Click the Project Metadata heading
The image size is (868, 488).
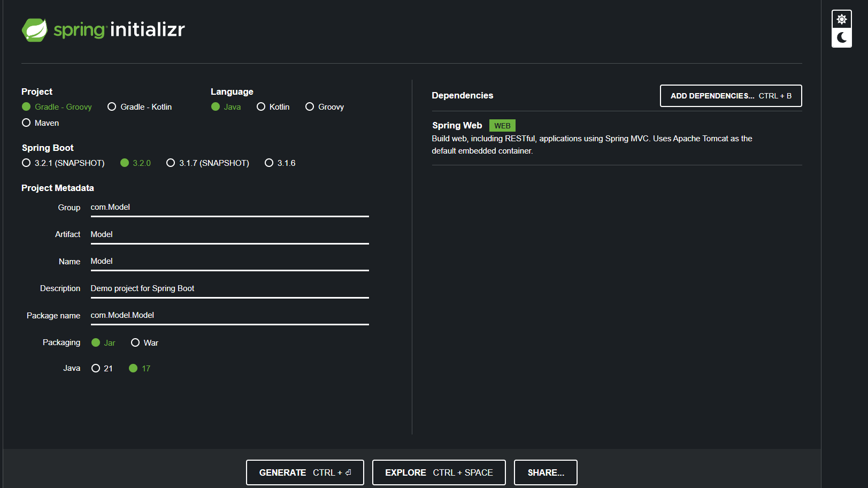58,188
